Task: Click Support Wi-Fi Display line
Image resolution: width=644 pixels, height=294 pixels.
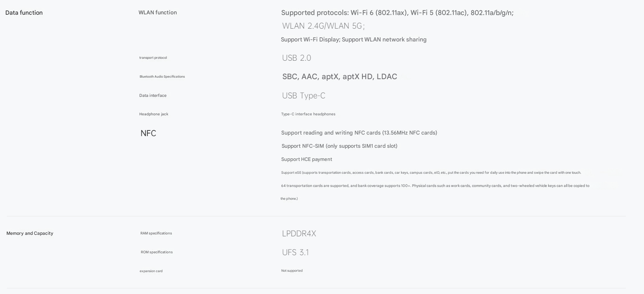Action: point(353,40)
